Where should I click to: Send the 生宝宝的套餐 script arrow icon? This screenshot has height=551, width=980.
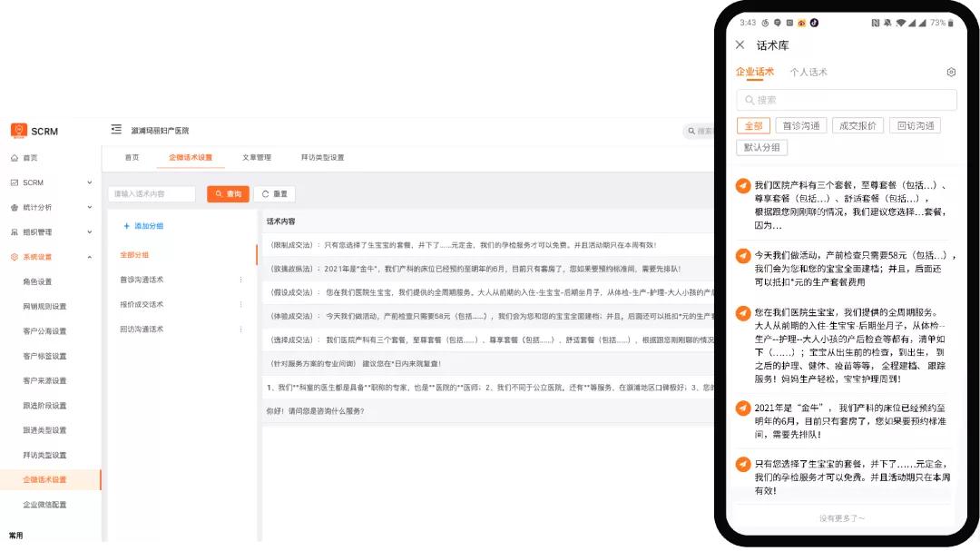pos(742,464)
